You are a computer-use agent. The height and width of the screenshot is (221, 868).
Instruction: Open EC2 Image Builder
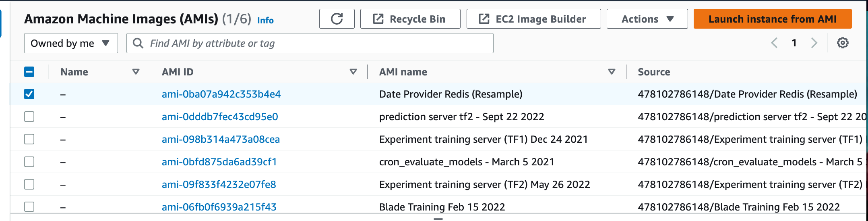(x=533, y=19)
